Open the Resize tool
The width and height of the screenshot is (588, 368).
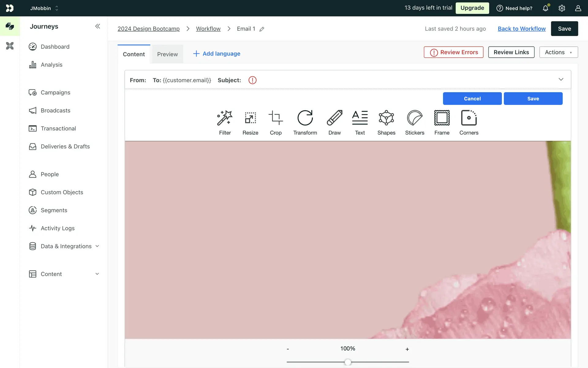click(x=250, y=122)
